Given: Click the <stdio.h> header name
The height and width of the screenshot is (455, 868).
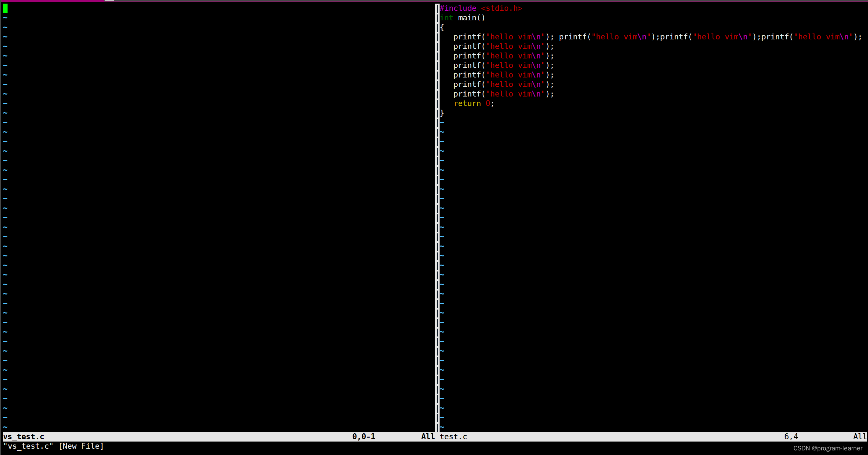Looking at the screenshot, I should coord(501,8).
